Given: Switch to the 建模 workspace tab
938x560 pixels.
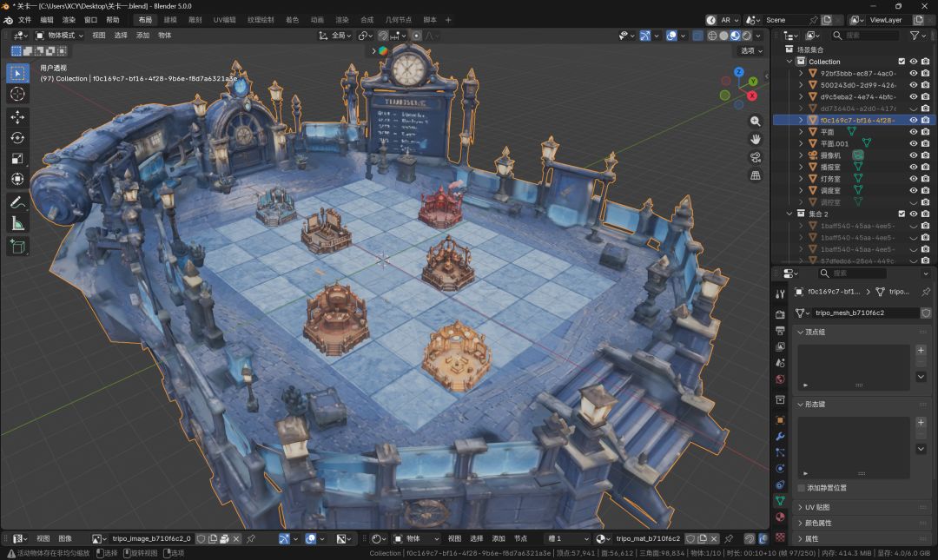Looking at the screenshot, I should (x=170, y=20).
